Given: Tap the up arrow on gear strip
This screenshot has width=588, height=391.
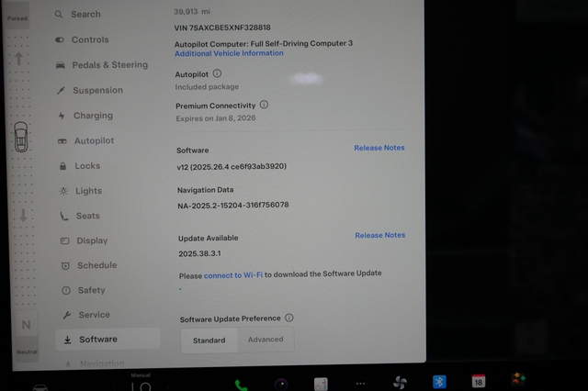Looking at the screenshot, I should tap(18, 59).
